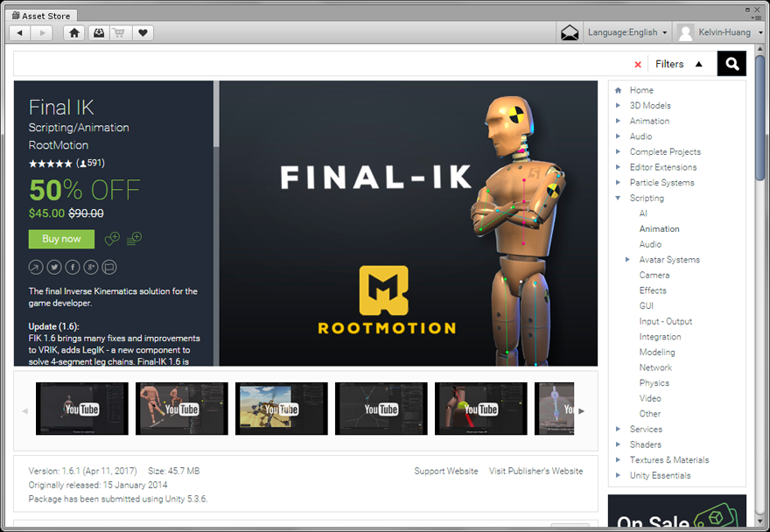This screenshot has width=770, height=532.
Task: Click the description panel scrollbar
Action: click(216, 114)
